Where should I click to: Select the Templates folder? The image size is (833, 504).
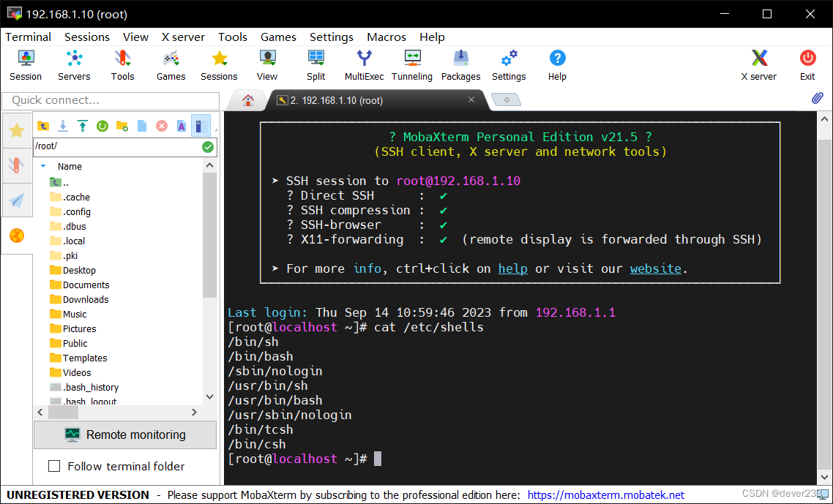pyautogui.click(x=78, y=358)
